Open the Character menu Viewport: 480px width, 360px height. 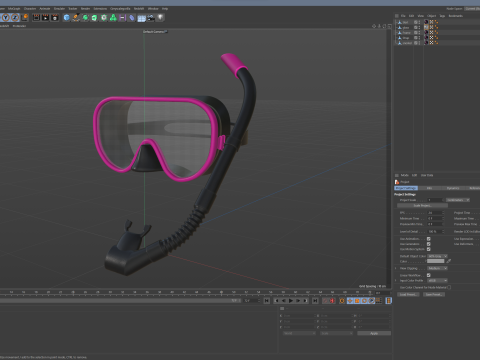[30, 9]
